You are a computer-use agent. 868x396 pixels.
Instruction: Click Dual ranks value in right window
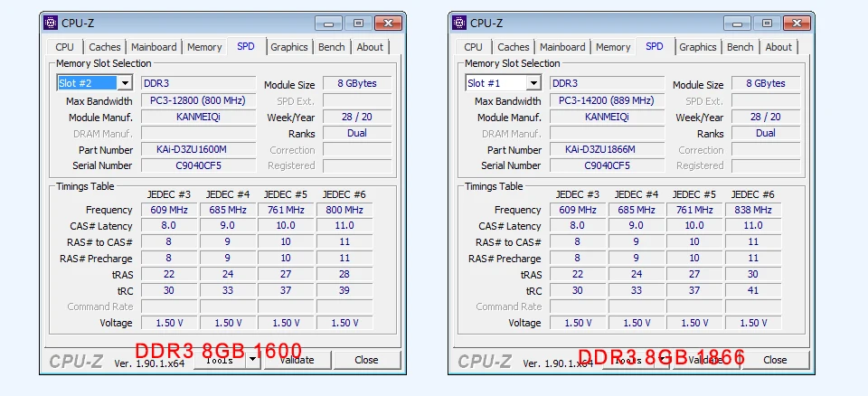(766, 133)
